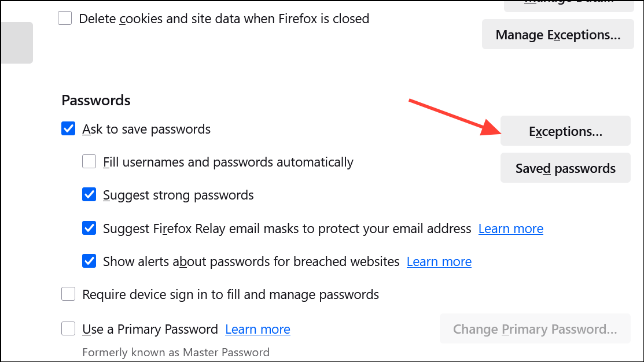The width and height of the screenshot is (644, 362).
Task: Check the "Use a Primary Password" option
Action: pos(68,328)
